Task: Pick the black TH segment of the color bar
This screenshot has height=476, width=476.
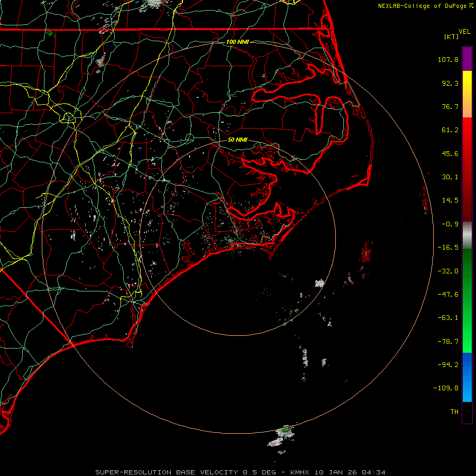Action: tap(467, 412)
